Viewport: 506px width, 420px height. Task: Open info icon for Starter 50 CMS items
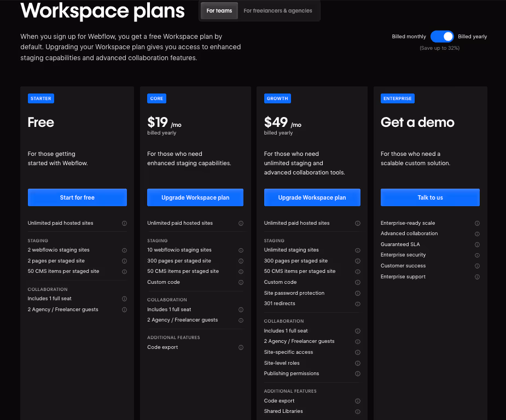click(x=124, y=272)
